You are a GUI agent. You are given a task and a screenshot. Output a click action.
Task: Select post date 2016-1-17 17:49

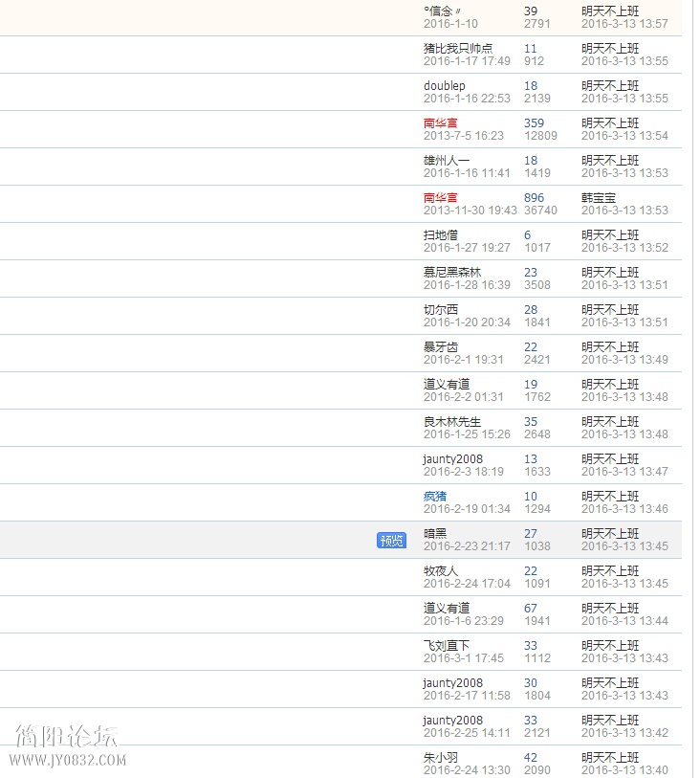tap(467, 60)
